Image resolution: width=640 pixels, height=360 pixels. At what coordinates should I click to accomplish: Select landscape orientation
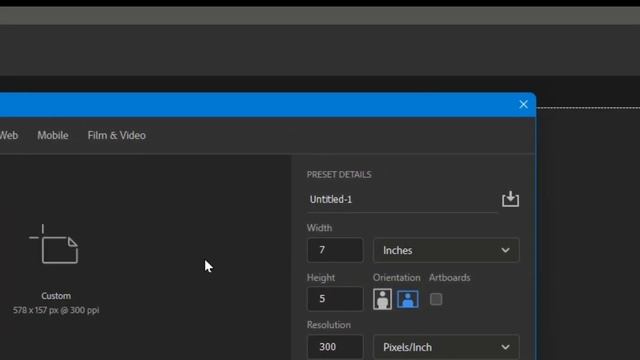[x=408, y=299]
